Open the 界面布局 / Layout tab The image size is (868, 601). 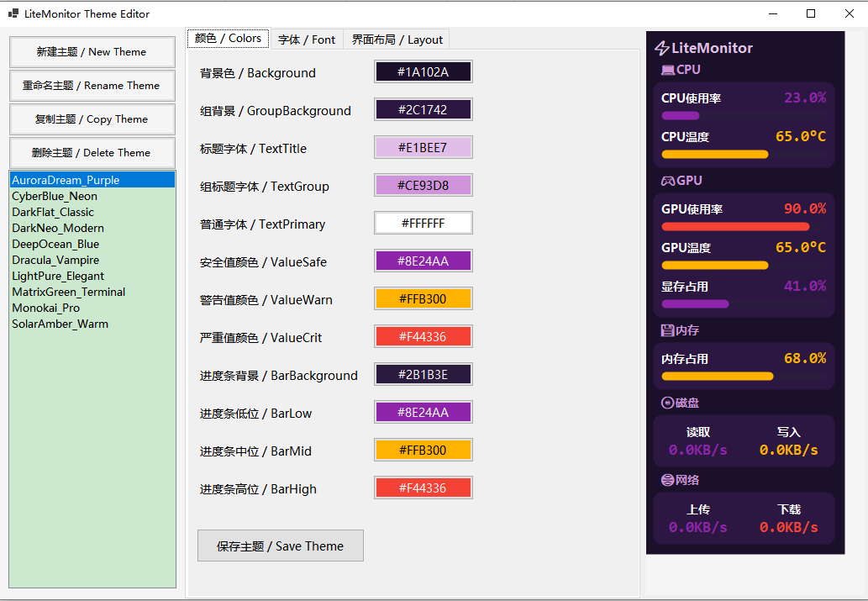pyautogui.click(x=397, y=40)
